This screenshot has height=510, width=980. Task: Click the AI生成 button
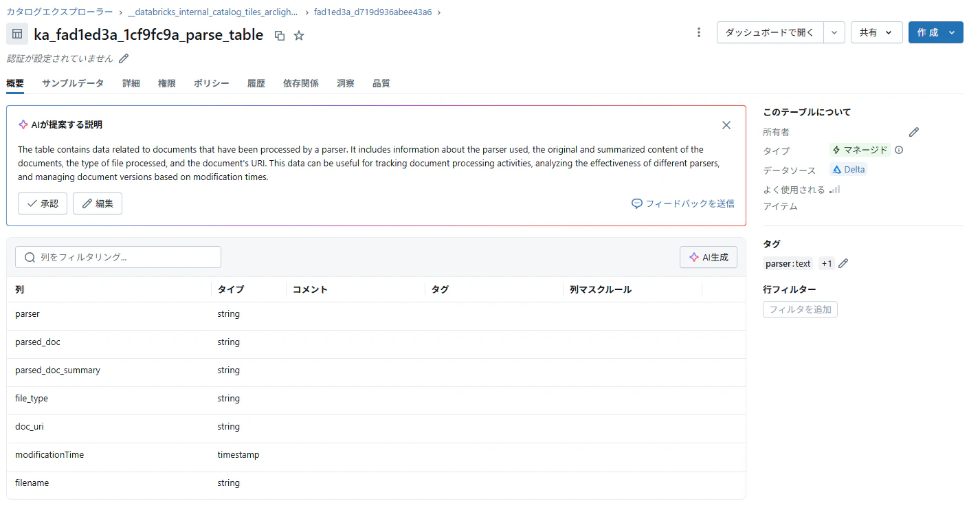click(709, 257)
